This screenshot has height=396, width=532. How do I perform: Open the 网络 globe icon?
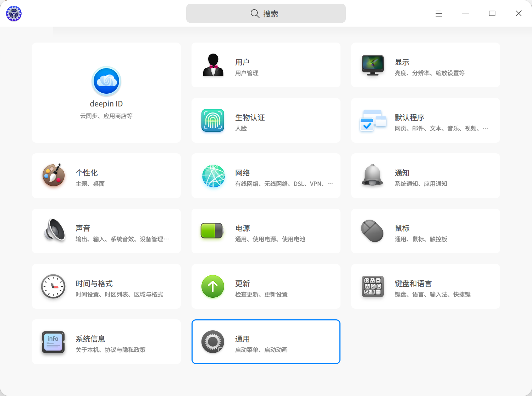214,176
